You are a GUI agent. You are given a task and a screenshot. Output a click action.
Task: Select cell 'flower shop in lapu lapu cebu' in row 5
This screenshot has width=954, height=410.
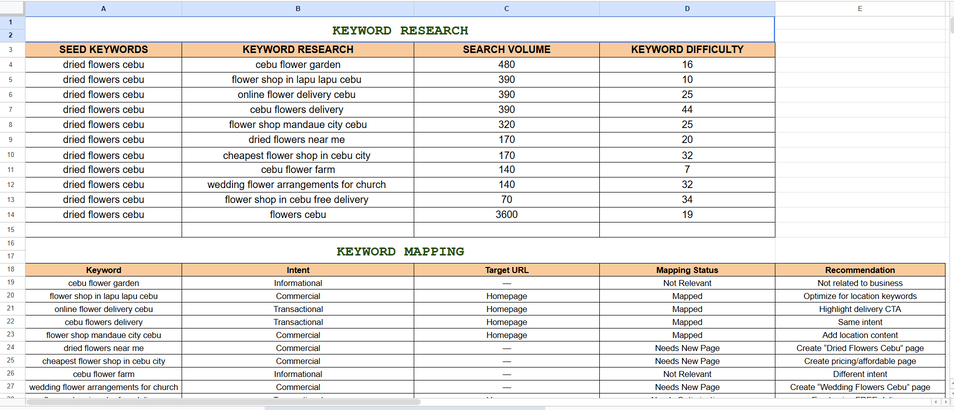click(298, 80)
